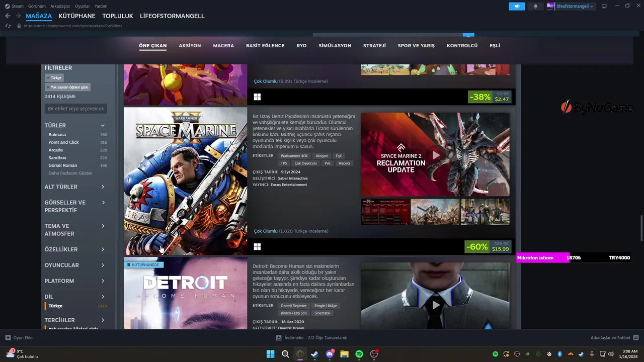Click the volume tray icon
644x362 pixels.
(611, 354)
